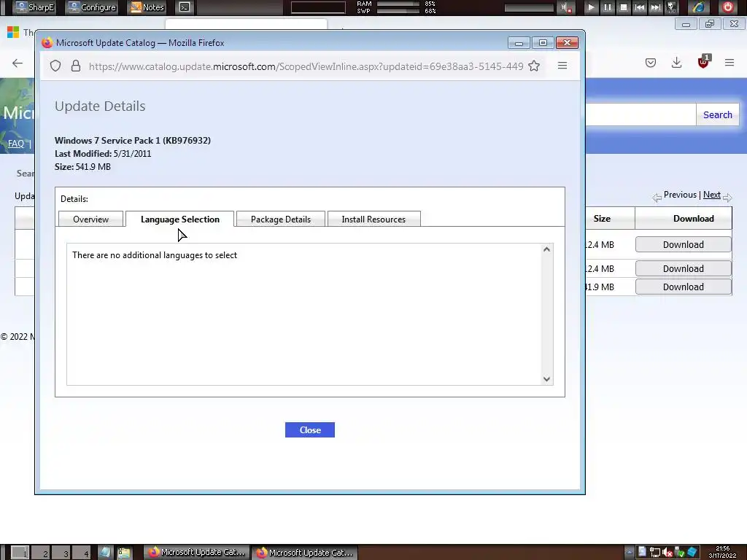Image resolution: width=747 pixels, height=560 pixels.
Task: Click the Update Details heading text
Action: pos(100,106)
